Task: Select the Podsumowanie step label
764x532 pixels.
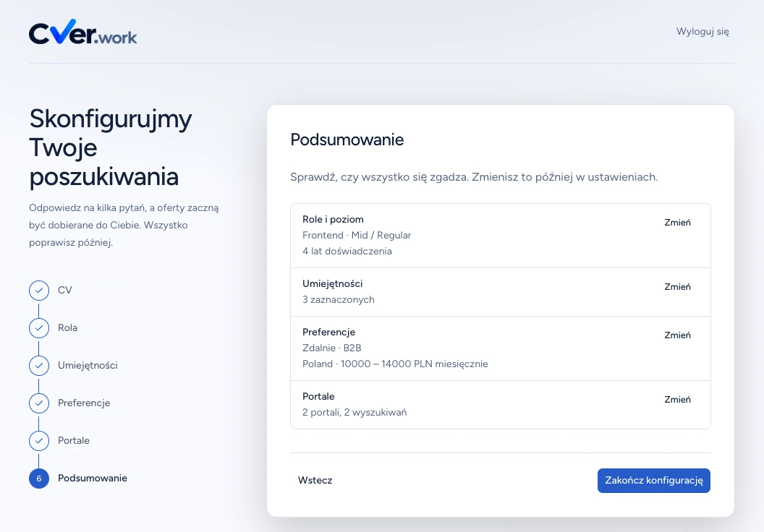Action: (x=93, y=478)
